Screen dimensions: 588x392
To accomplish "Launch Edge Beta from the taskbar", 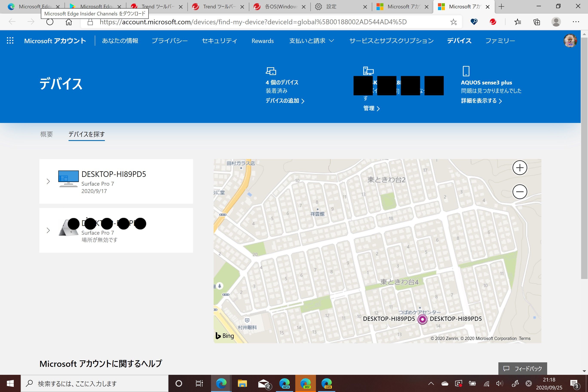I will 285,383.
